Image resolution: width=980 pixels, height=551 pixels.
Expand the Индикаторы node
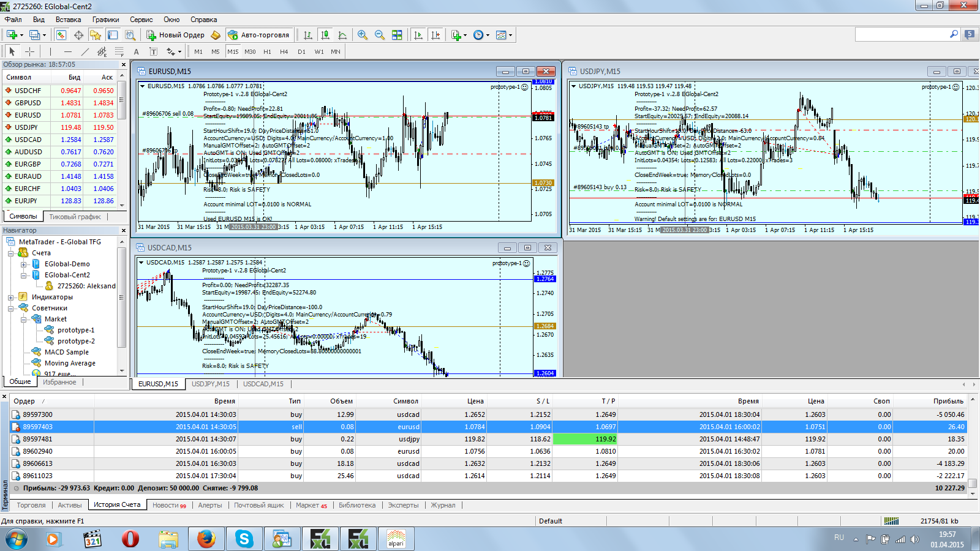coord(10,298)
